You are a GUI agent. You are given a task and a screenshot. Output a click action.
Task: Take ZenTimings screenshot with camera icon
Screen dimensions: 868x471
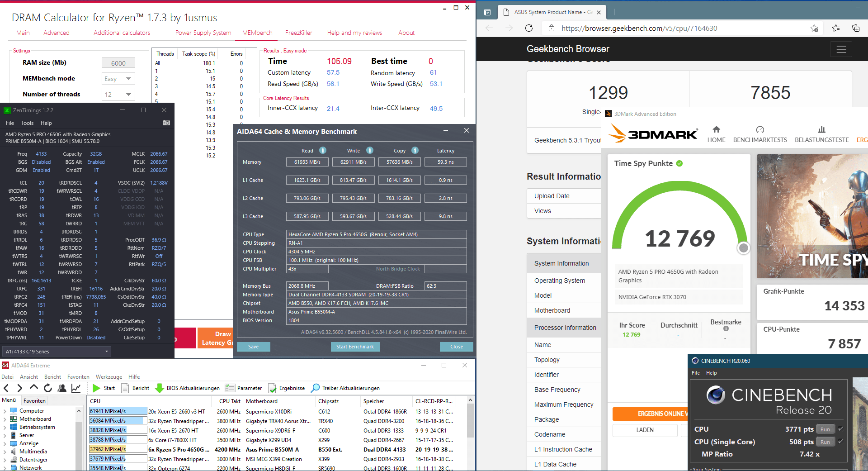166,123
